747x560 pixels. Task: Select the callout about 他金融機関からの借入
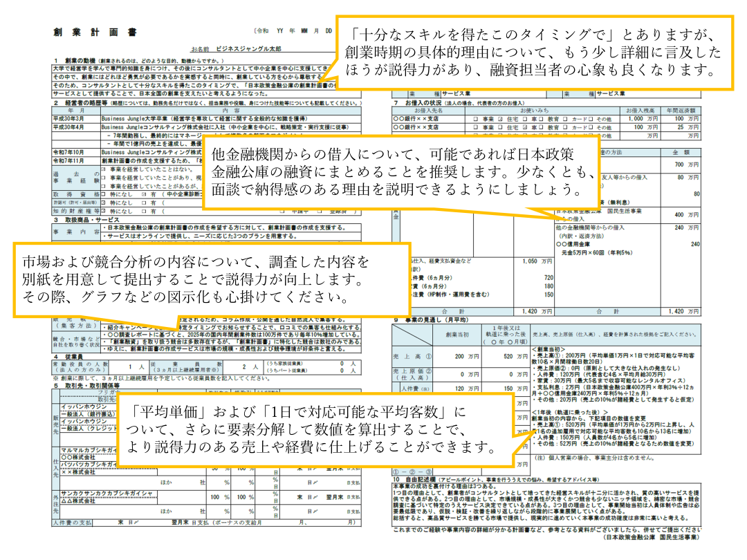(404, 170)
